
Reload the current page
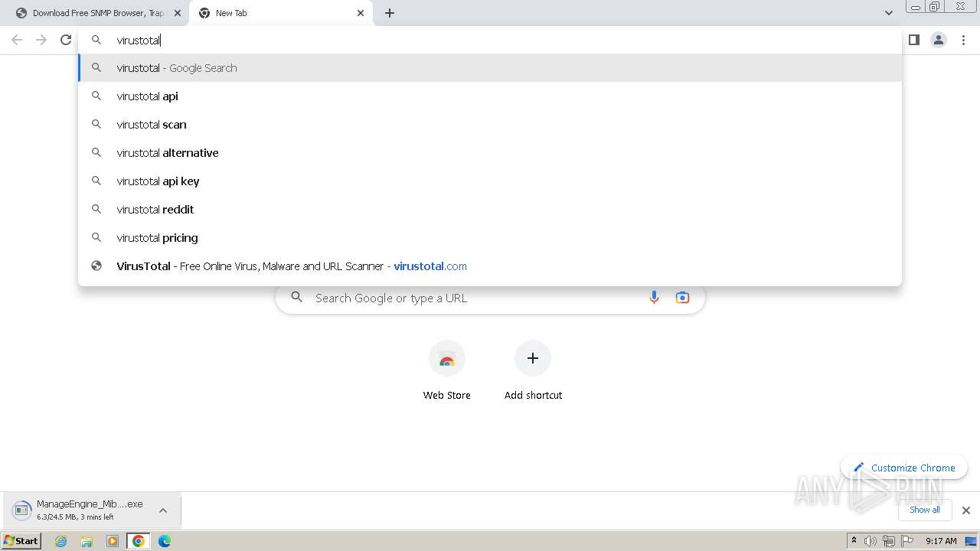point(66,40)
